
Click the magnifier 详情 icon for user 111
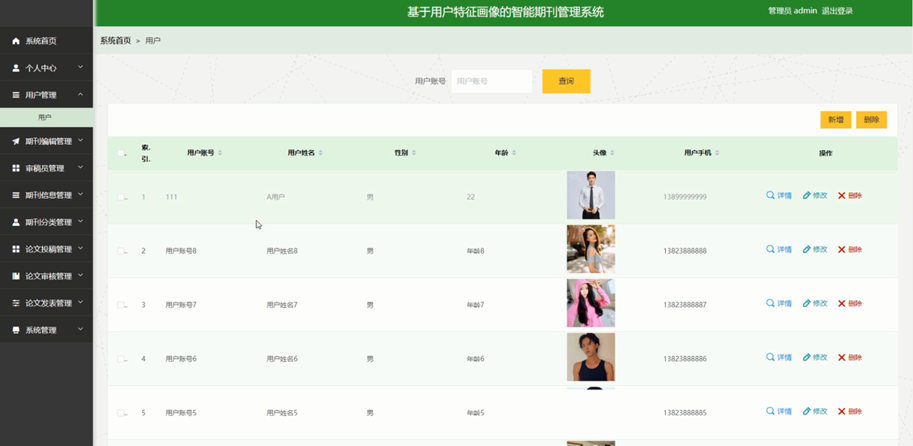[771, 196]
